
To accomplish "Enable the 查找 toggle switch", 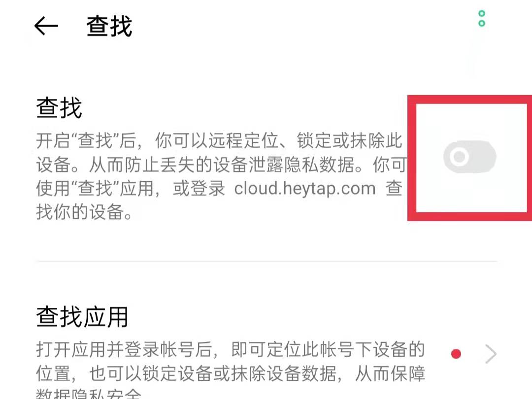I will click(469, 157).
